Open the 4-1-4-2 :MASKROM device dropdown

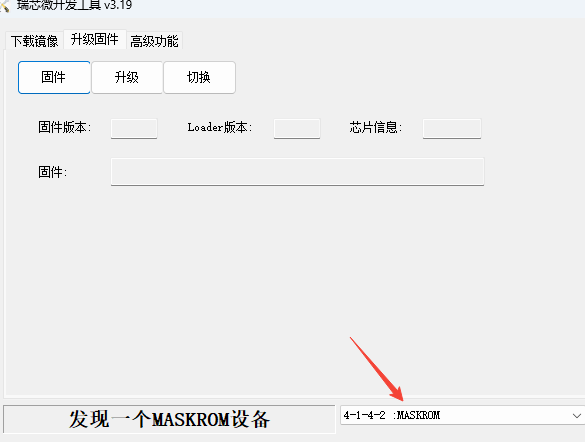(x=463, y=415)
